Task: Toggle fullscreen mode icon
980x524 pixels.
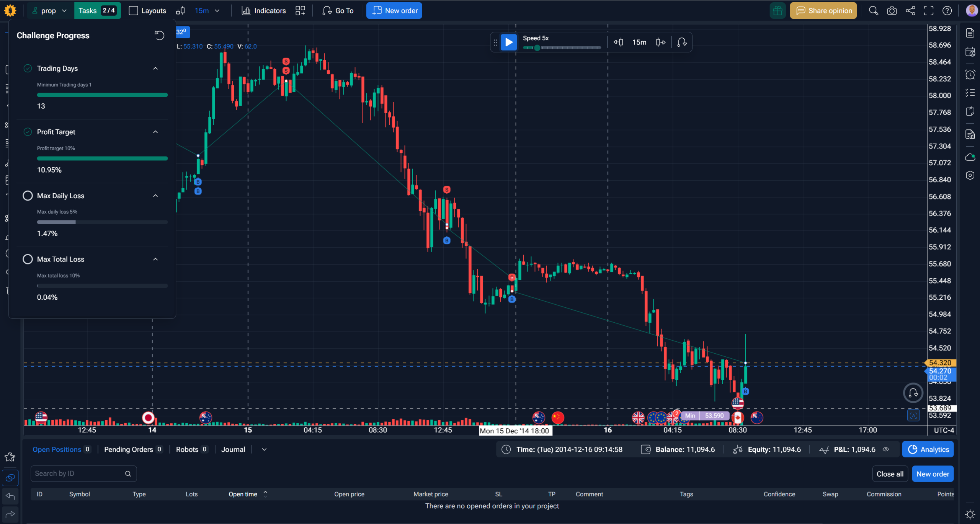Action: 929,11
